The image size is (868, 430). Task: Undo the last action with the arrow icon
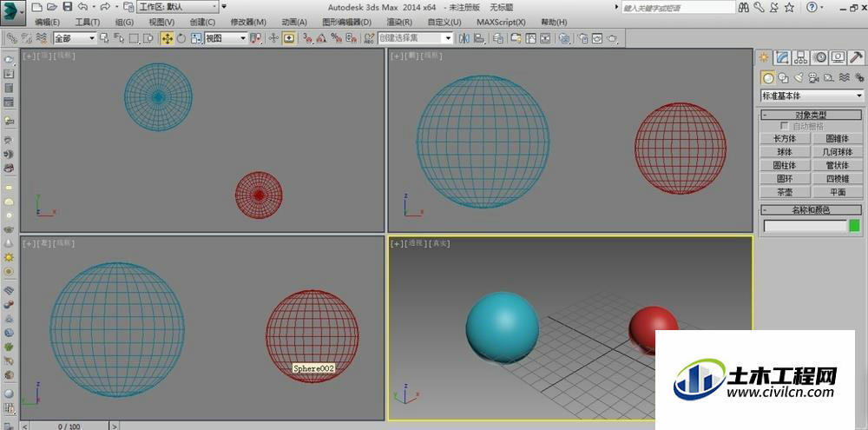(x=82, y=7)
